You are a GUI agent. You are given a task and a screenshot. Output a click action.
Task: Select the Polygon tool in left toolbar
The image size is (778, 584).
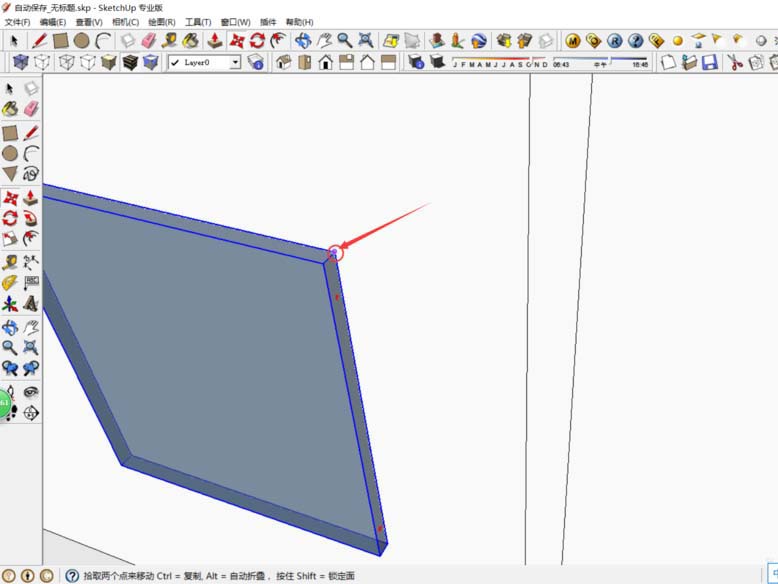click(x=10, y=174)
